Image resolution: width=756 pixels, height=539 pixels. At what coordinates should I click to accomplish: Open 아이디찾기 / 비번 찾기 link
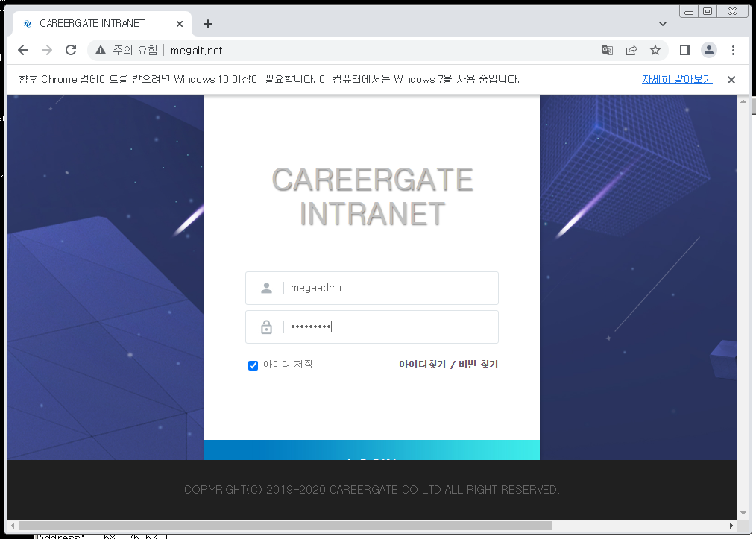click(448, 365)
